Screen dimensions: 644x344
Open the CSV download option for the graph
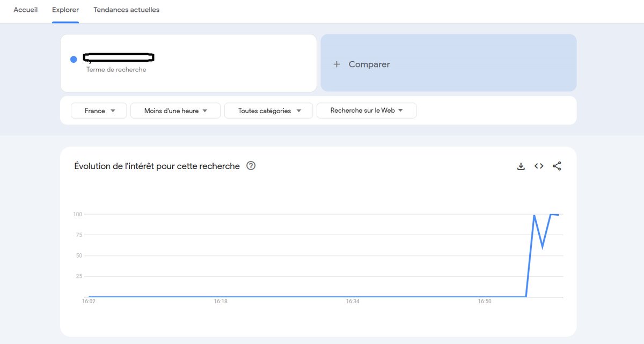[521, 166]
